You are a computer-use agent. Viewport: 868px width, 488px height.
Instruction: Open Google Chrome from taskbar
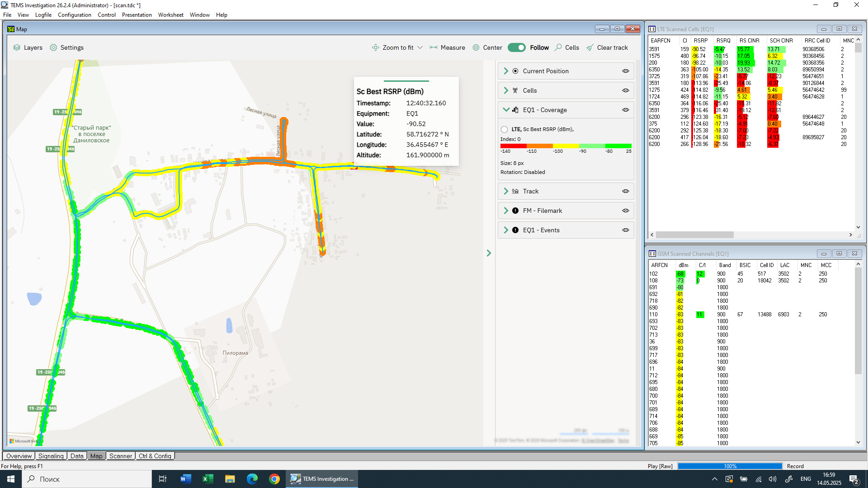click(274, 479)
